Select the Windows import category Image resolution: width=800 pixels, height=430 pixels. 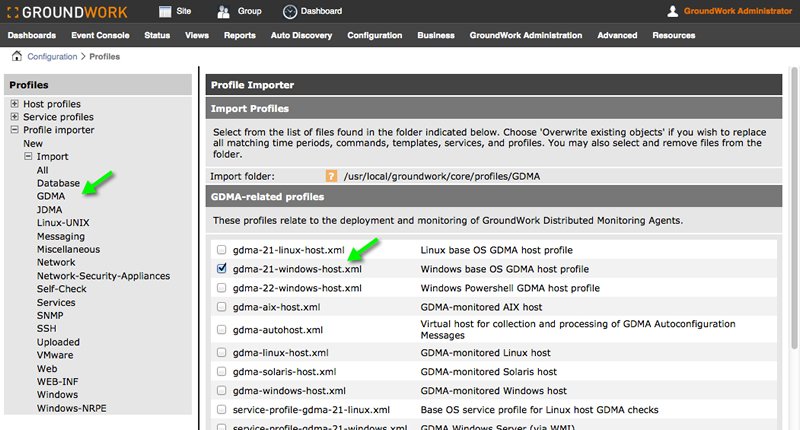(57, 395)
